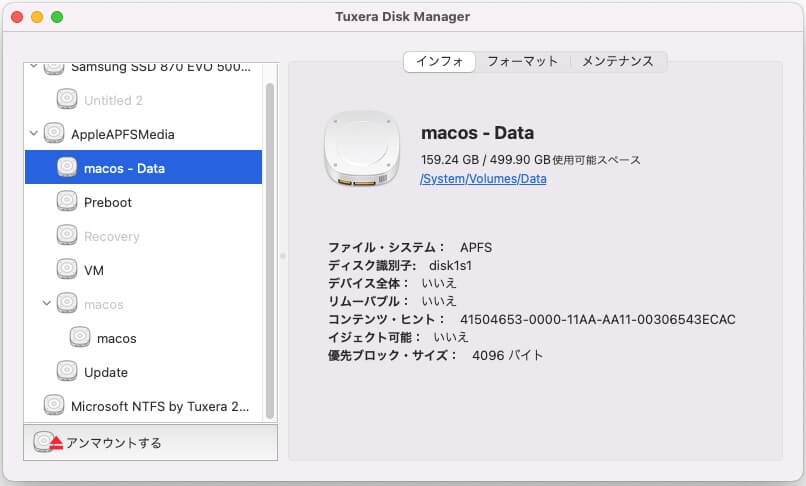
Task: Click the disk icon of macos - Data row
Action: point(67,167)
